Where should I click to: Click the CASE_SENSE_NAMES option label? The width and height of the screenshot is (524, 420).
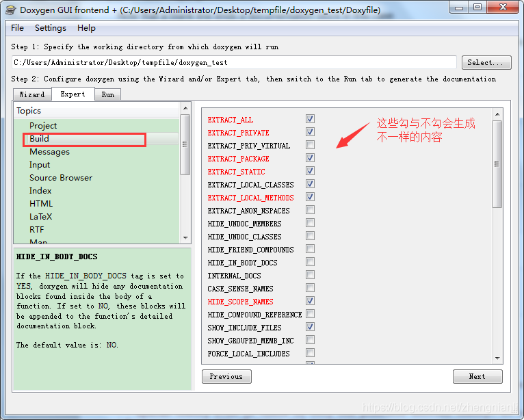coord(240,289)
